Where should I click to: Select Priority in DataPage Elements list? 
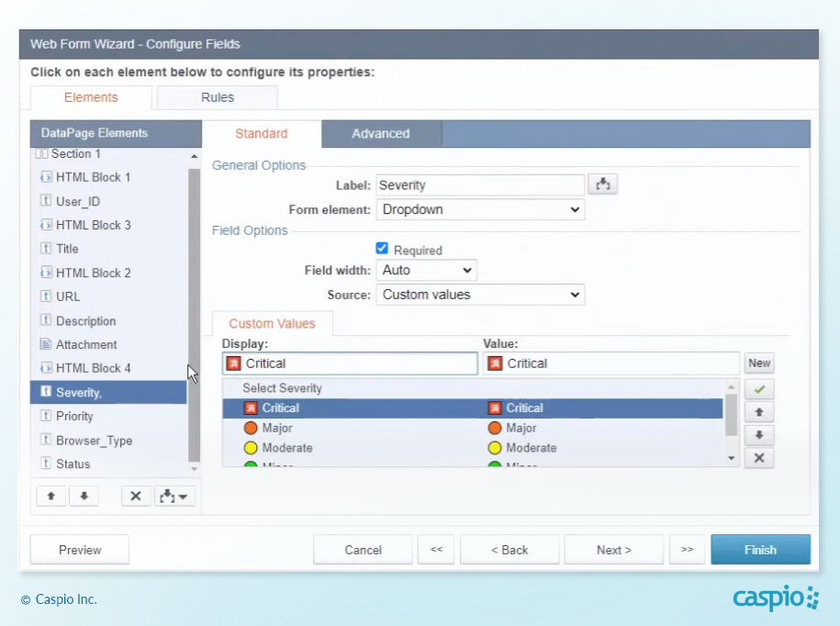click(x=75, y=416)
